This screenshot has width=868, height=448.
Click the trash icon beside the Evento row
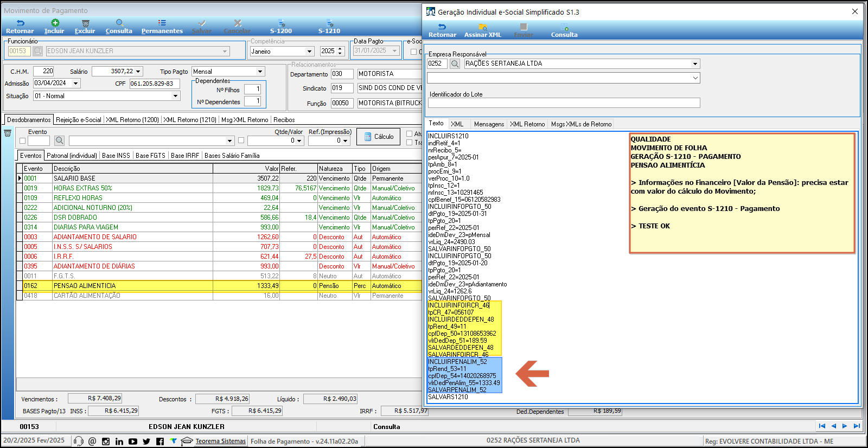[8, 133]
